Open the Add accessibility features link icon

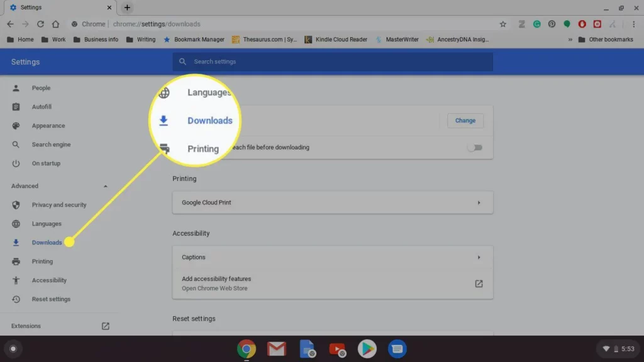(x=479, y=283)
